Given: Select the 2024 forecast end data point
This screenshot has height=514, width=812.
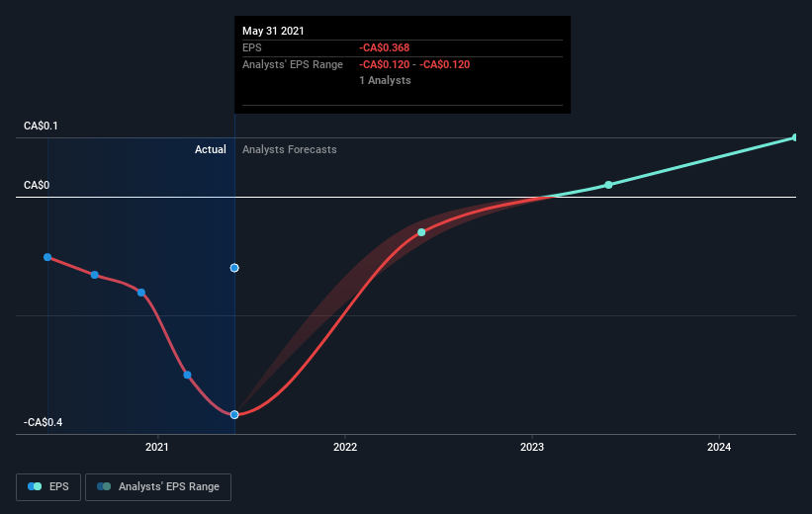Looking at the screenshot, I should pos(795,137).
